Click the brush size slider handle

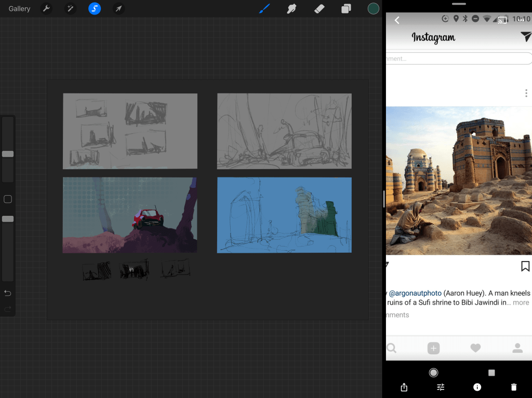(x=8, y=154)
